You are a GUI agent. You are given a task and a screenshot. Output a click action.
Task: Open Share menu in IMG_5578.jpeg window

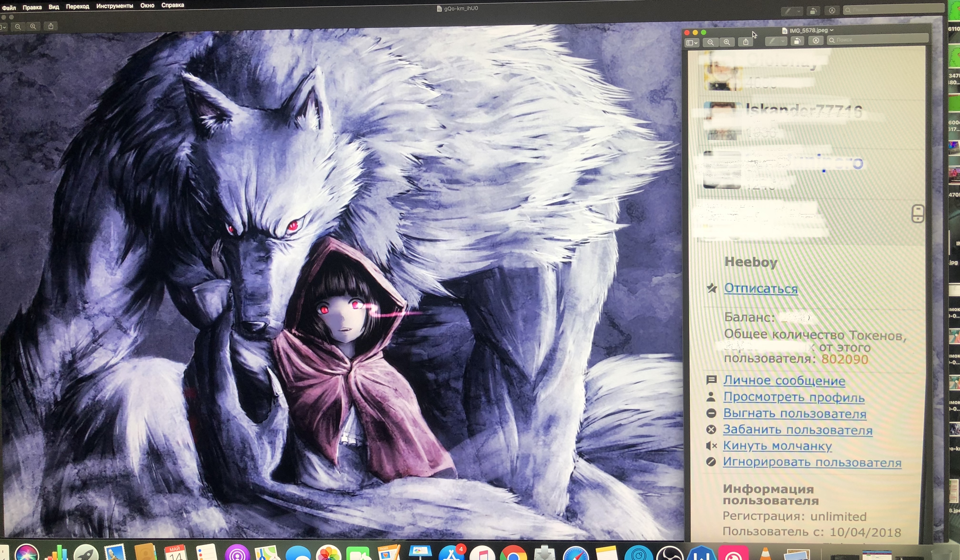pos(745,42)
